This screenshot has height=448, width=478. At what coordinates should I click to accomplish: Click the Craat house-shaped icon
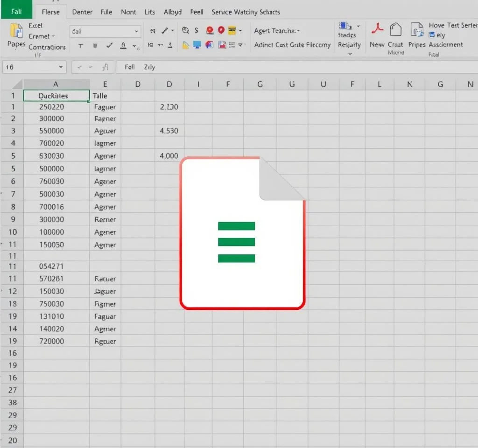395,30
